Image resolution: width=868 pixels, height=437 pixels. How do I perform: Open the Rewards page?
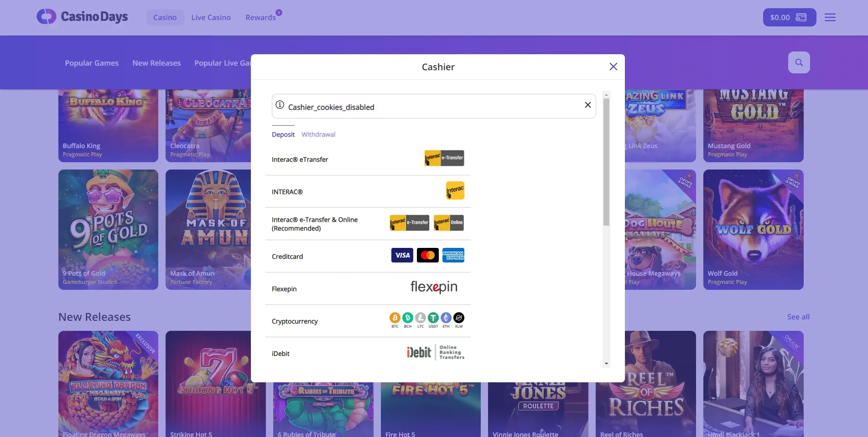[x=260, y=17]
